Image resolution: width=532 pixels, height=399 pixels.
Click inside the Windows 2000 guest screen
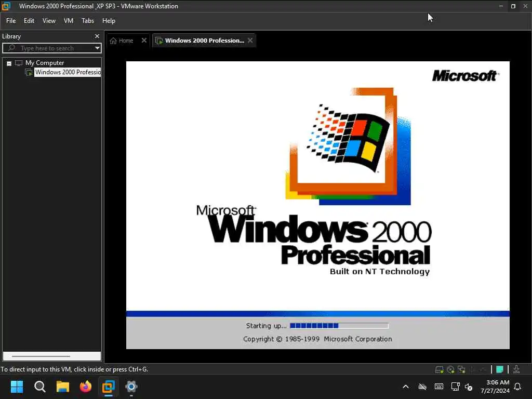[317, 205]
